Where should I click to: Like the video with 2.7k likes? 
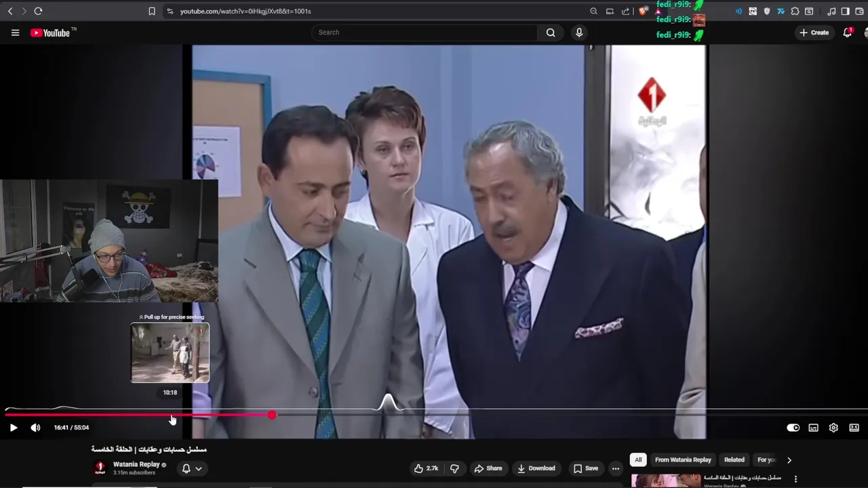pos(426,468)
